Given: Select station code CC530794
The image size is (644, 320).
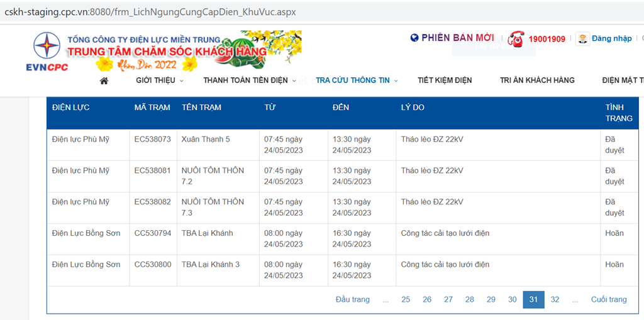Looking at the screenshot, I should pyautogui.click(x=153, y=233).
